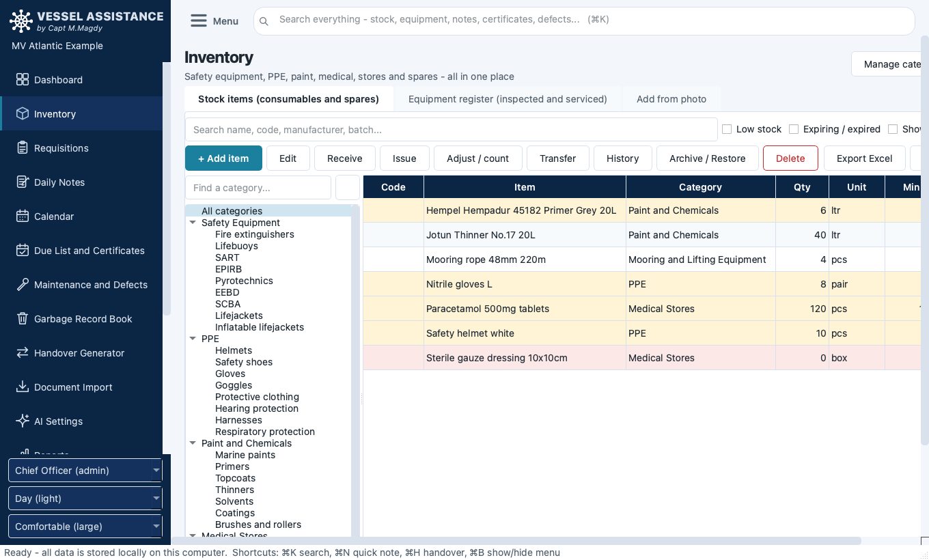Select Fire extinguishers in category tree
The image size is (929, 560).
click(x=255, y=234)
